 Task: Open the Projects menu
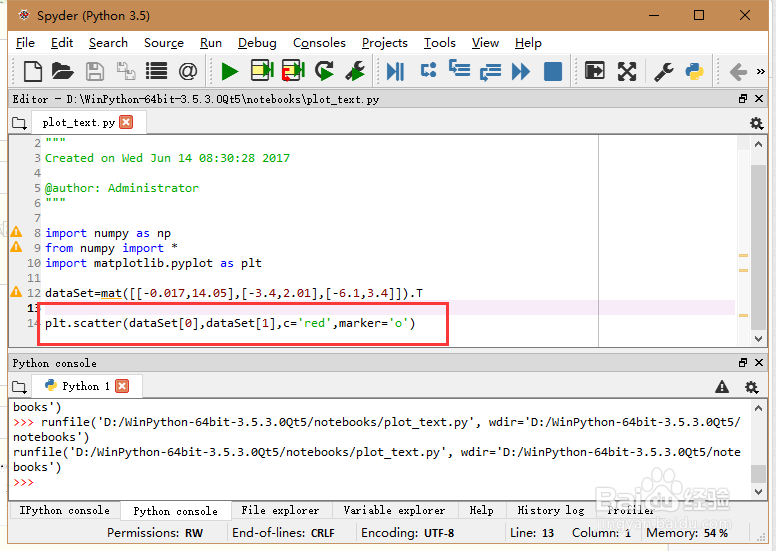[x=385, y=43]
